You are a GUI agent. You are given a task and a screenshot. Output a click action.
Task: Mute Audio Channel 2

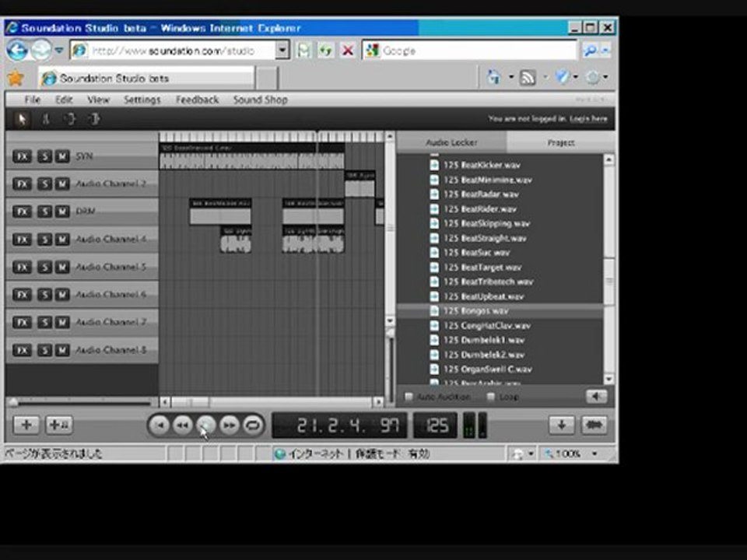point(62,184)
